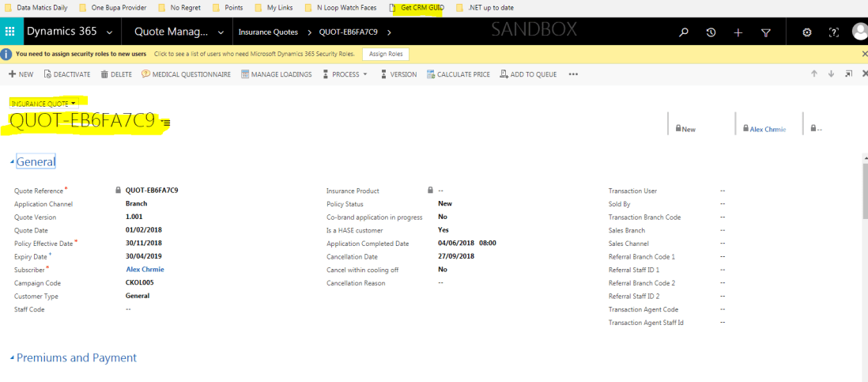Click Calculate Price in command bar
This screenshot has width=868, height=382.
coord(459,74)
